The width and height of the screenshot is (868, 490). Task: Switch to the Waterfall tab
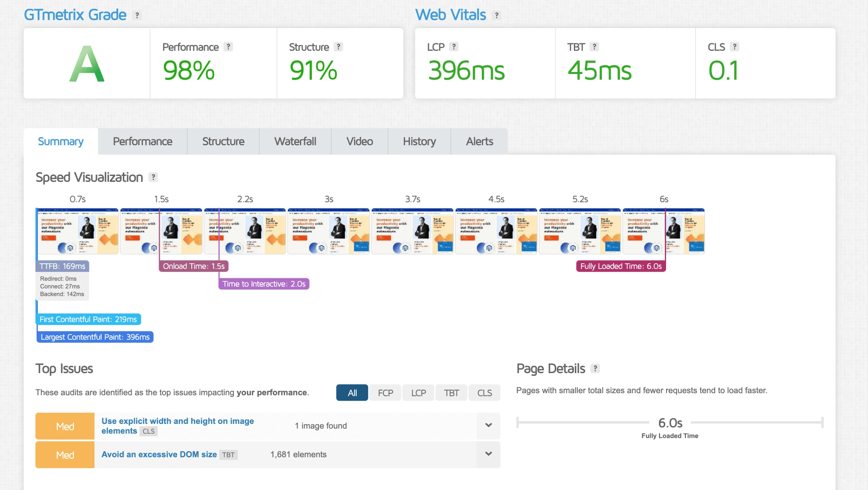(x=295, y=141)
